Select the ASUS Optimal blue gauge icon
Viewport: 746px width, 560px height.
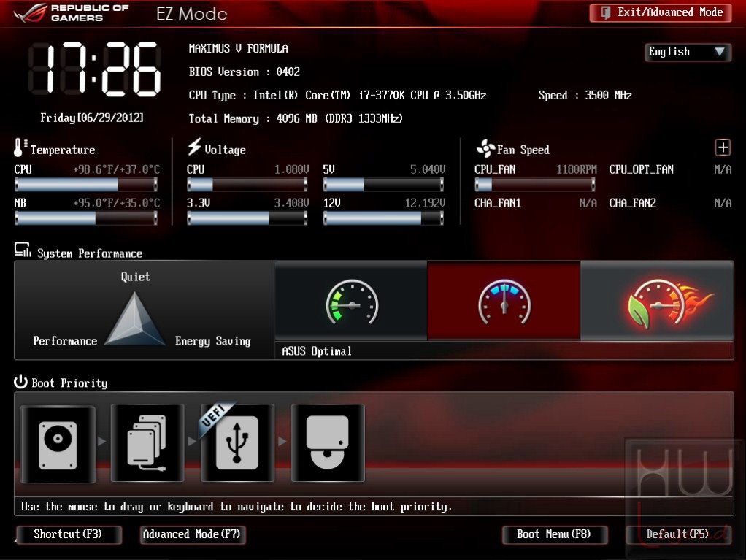[504, 302]
